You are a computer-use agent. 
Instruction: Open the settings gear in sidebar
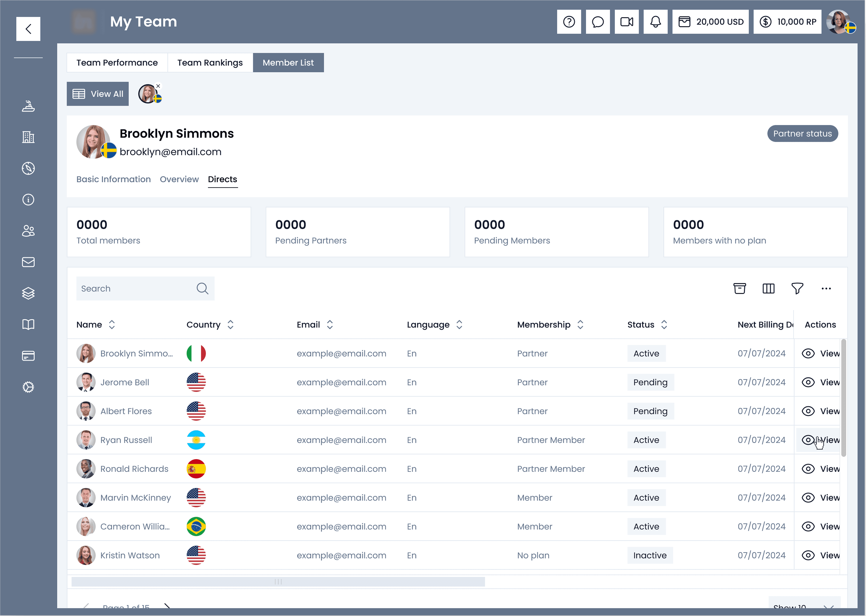[28, 387]
